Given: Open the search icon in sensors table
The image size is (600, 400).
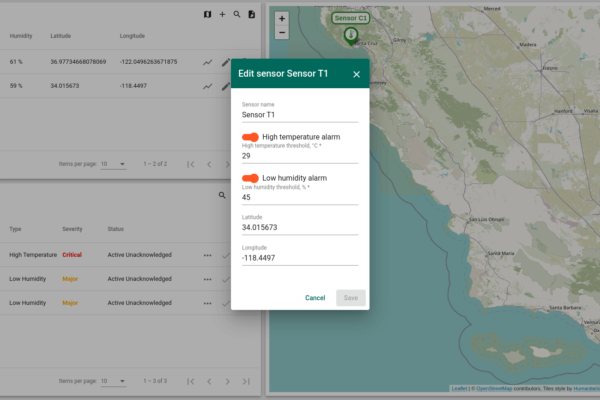Looking at the screenshot, I should (x=237, y=15).
